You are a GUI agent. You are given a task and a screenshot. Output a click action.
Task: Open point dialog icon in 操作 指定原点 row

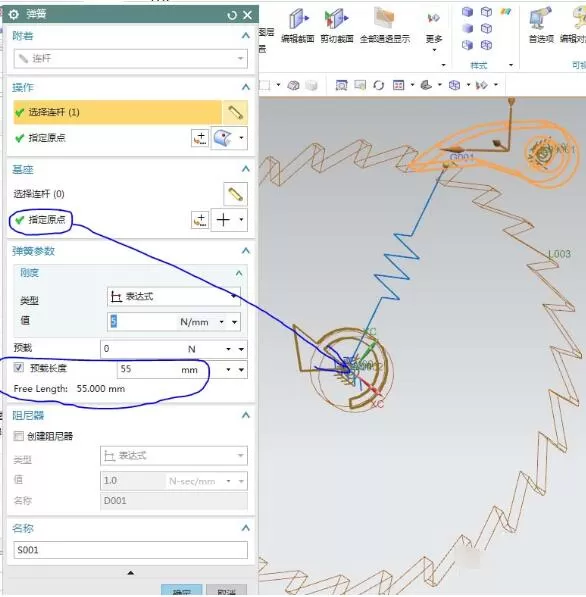click(x=200, y=138)
